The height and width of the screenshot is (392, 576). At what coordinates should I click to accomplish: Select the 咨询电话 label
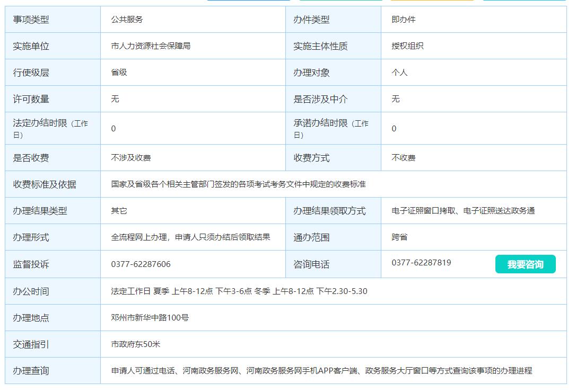tap(311, 264)
